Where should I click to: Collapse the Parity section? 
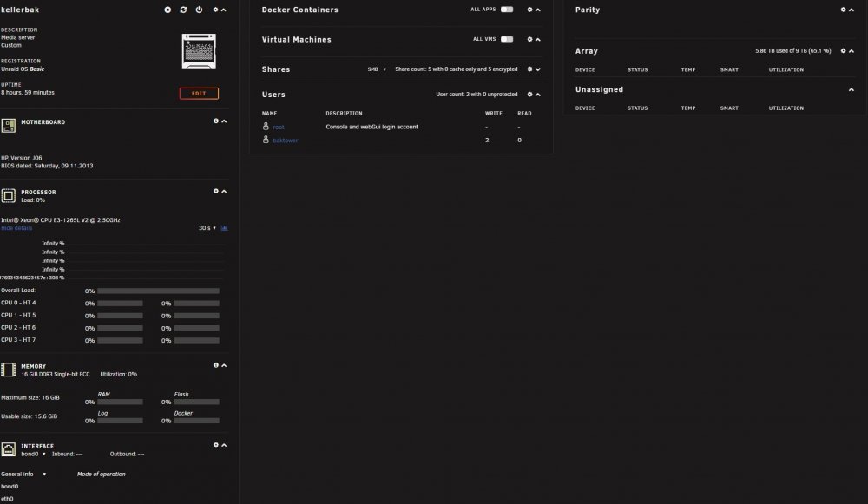tap(852, 10)
